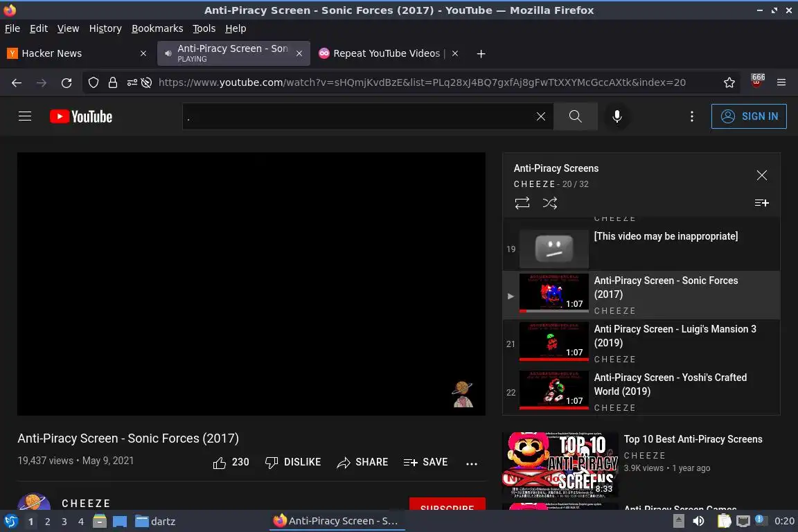Open site permissions icon in address bar
This screenshot has width=798, height=532.
[132, 82]
